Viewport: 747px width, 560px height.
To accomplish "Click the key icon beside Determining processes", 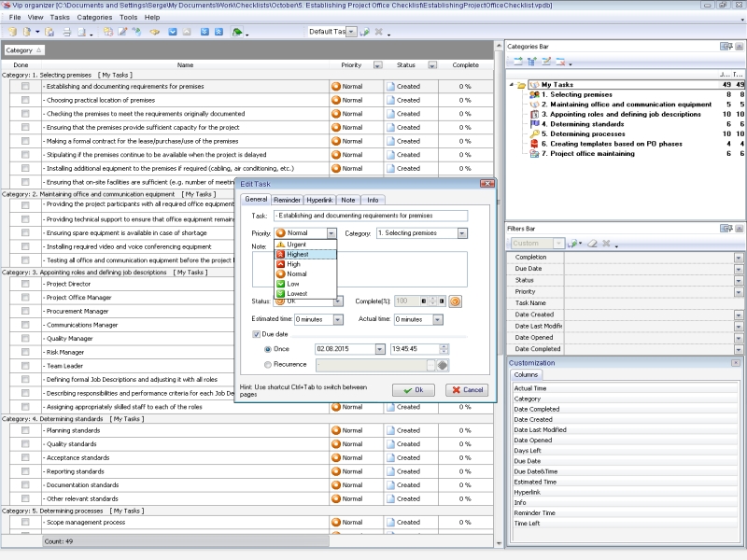I will (x=534, y=133).
